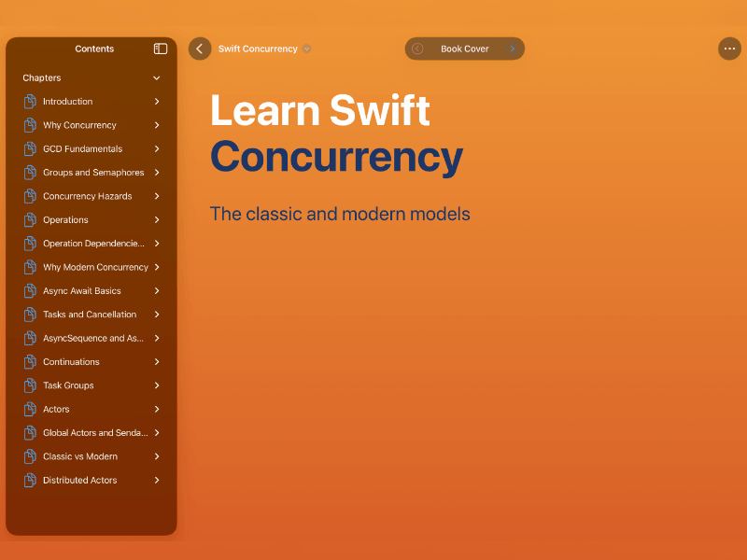Expand the Tasks and Cancellation chevron
The width and height of the screenshot is (747, 560).
157,315
